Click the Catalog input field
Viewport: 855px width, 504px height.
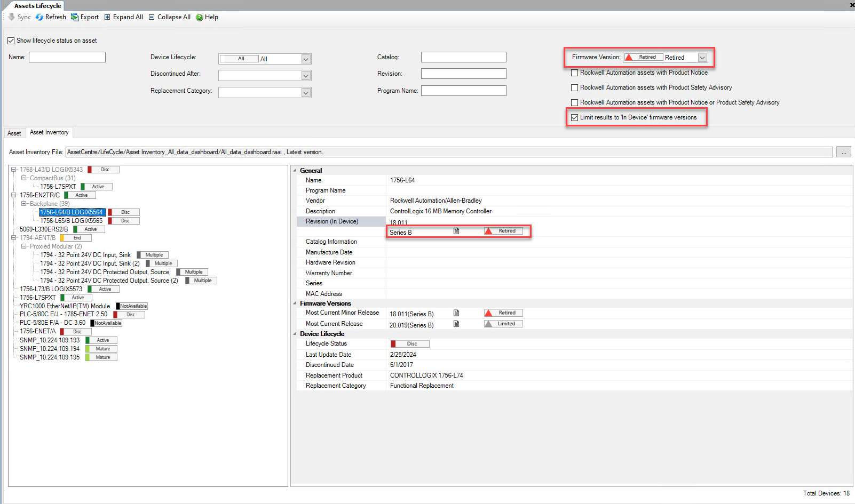point(464,57)
